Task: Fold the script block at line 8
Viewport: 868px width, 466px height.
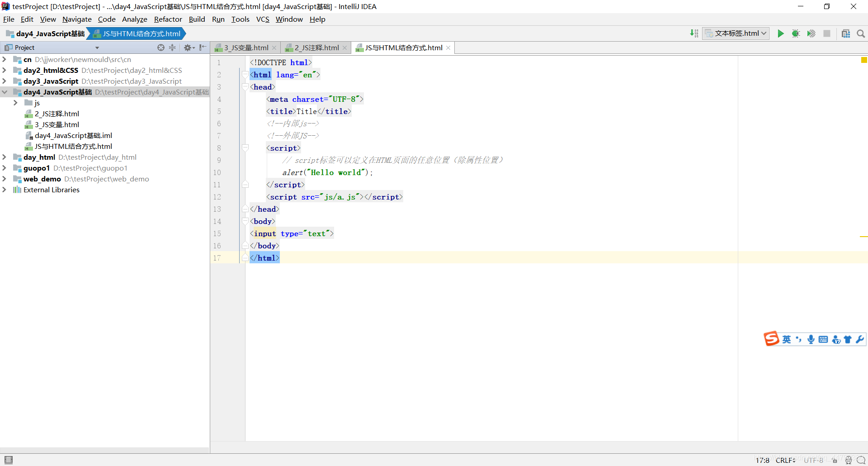Action: tap(245, 147)
